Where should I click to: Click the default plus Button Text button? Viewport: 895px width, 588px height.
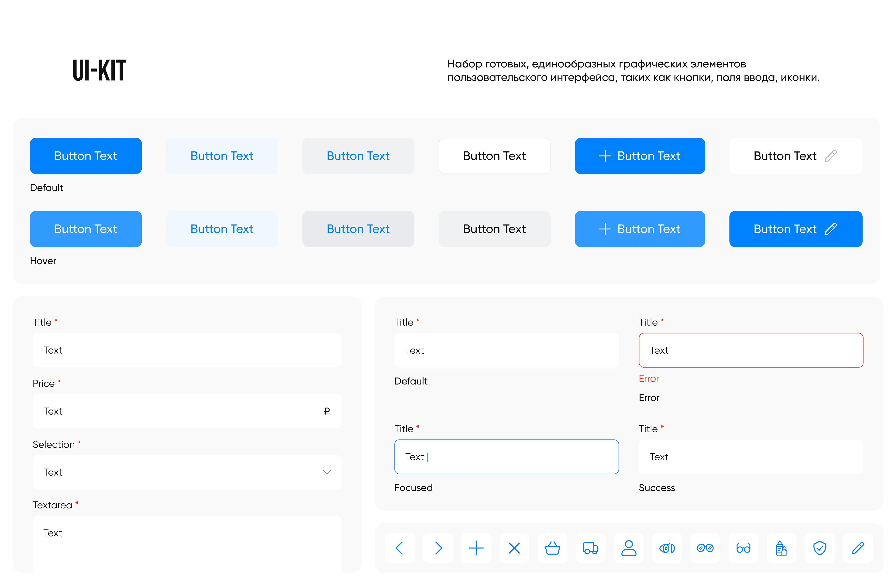pyautogui.click(x=639, y=156)
